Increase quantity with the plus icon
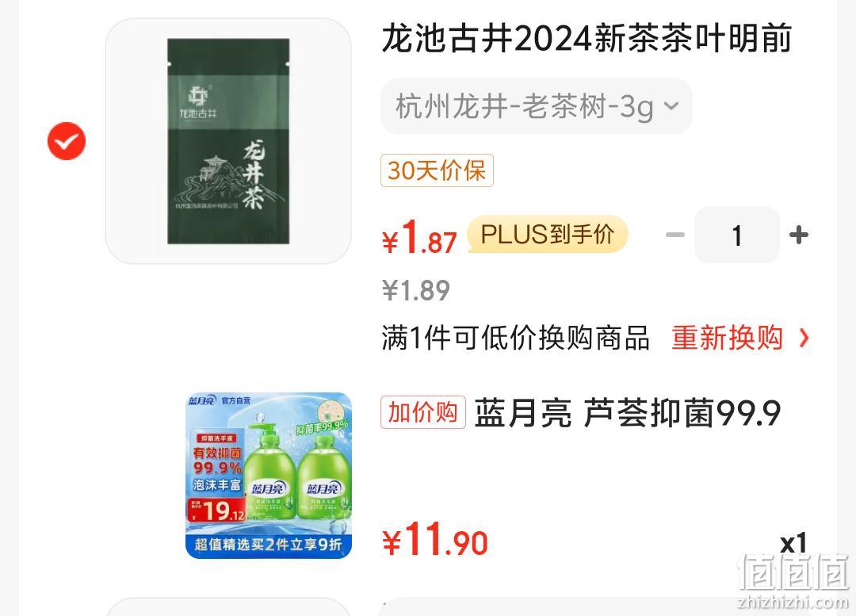 click(x=799, y=235)
